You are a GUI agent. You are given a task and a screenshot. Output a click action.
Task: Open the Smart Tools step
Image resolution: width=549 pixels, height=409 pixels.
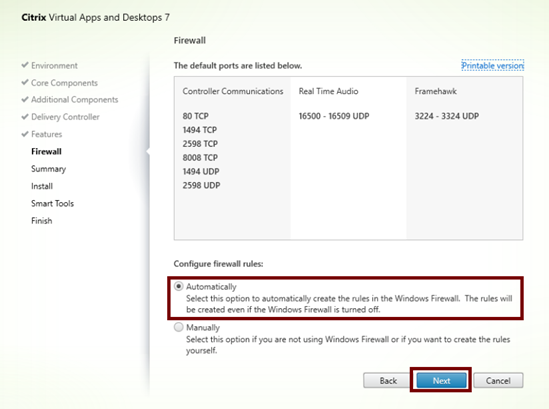(52, 203)
